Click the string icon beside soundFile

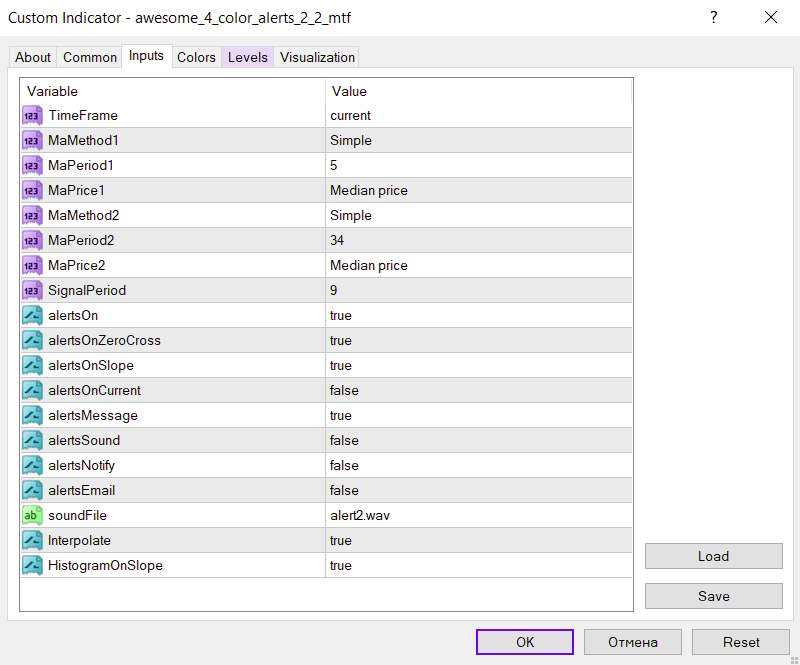[x=31, y=516]
